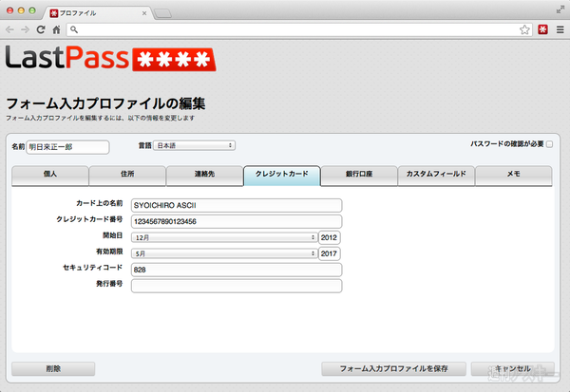Image resolution: width=570 pixels, height=392 pixels.
Task: Reload the page with refresh icon
Action: [x=41, y=29]
